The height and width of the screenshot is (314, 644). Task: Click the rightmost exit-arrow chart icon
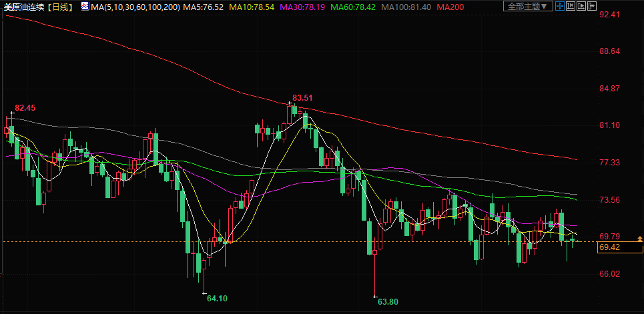591,7
